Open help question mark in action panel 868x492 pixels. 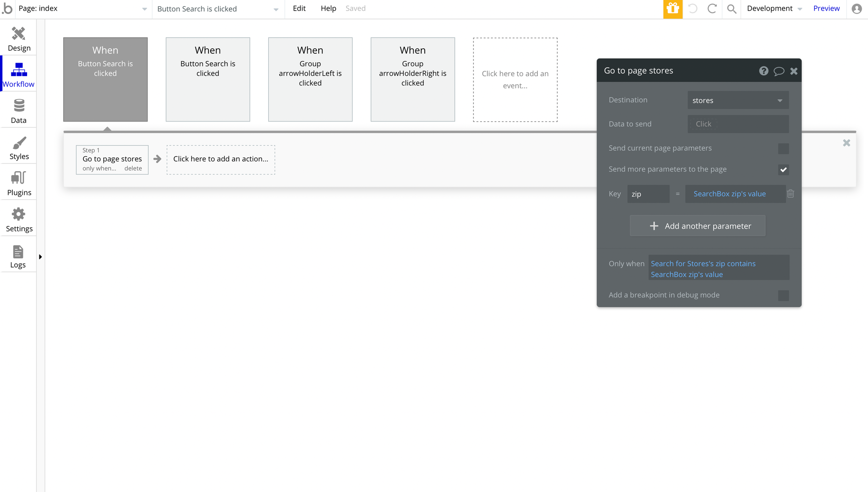point(763,71)
